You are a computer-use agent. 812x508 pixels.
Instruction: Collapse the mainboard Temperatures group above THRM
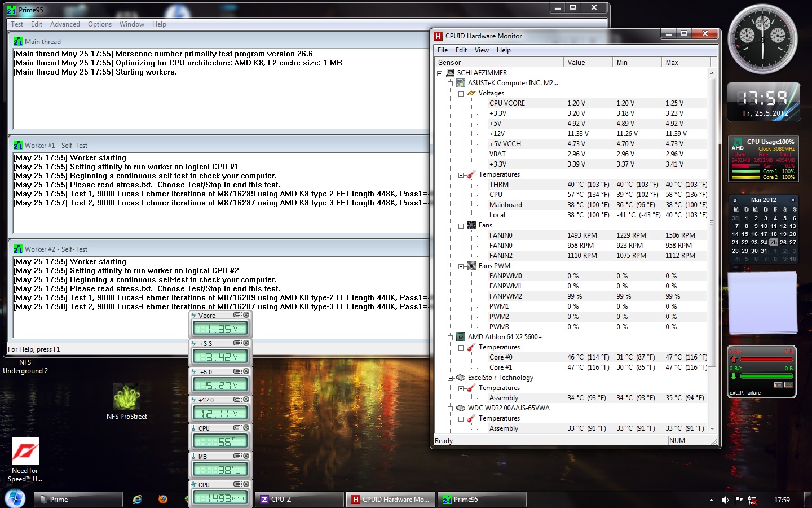461,174
